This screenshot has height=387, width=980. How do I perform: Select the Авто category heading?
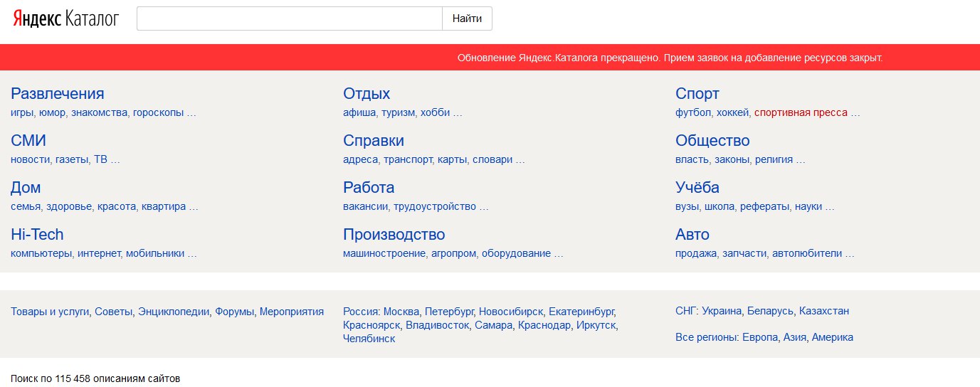(692, 235)
